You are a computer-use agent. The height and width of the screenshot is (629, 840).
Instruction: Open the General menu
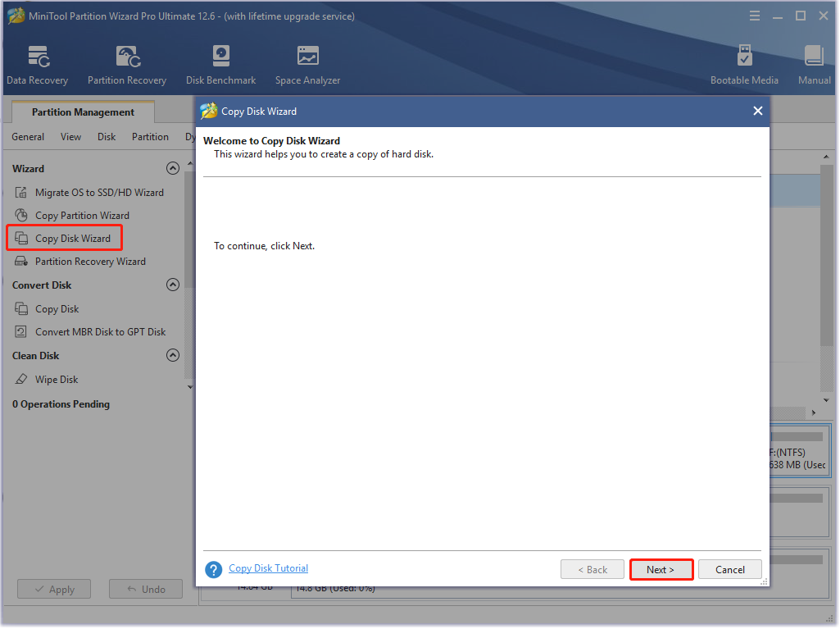[x=28, y=137]
